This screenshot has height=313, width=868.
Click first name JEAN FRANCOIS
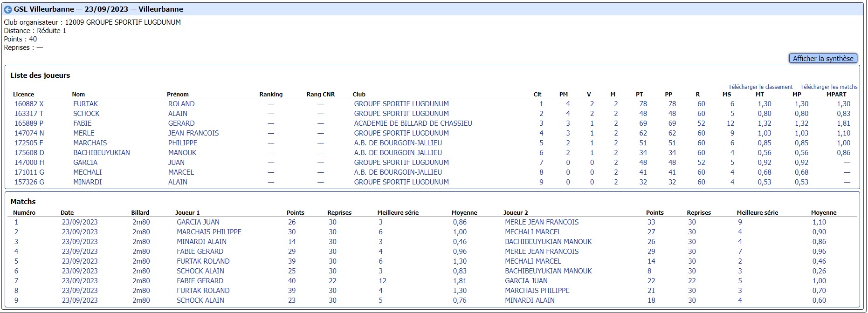tap(193, 133)
